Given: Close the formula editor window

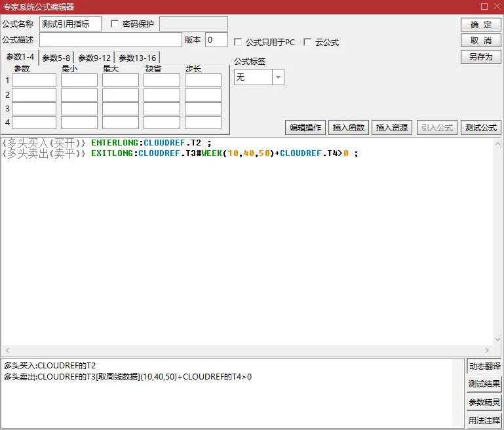Looking at the screenshot, I should (x=497, y=7).
